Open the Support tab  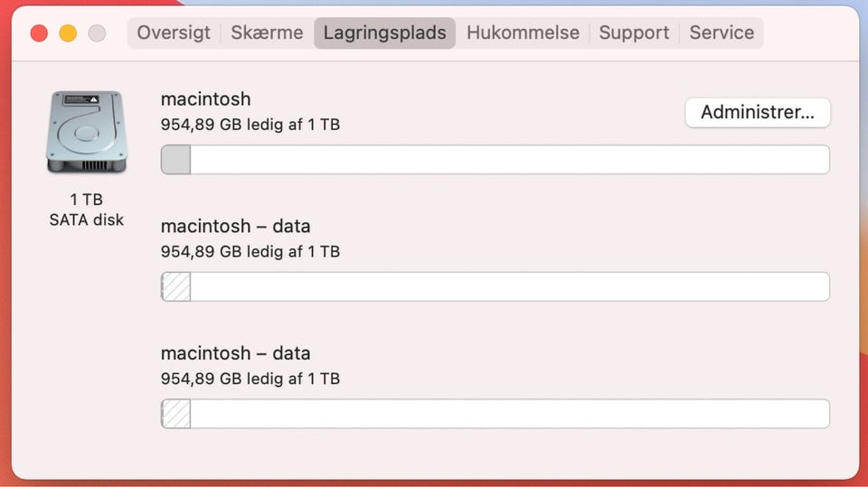click(634, 33)
